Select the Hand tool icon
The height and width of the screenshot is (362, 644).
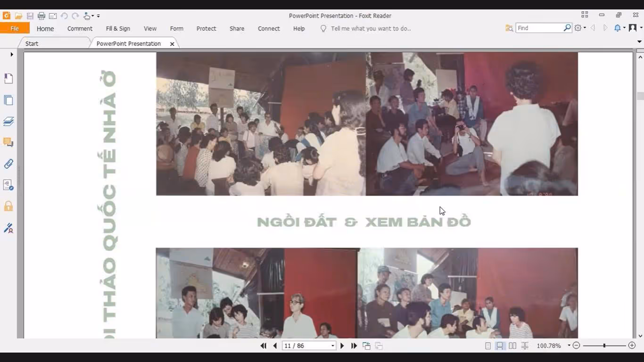click(x=87, y=16)
